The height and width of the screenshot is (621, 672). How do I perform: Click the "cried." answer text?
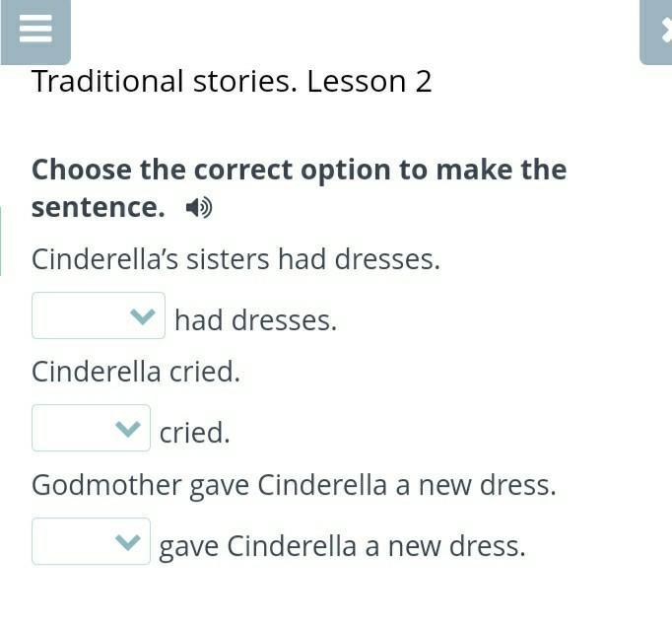pos(194,433)
